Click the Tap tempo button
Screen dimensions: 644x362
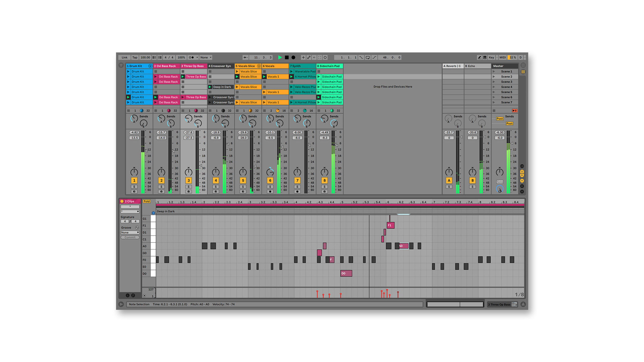point(135,57)
